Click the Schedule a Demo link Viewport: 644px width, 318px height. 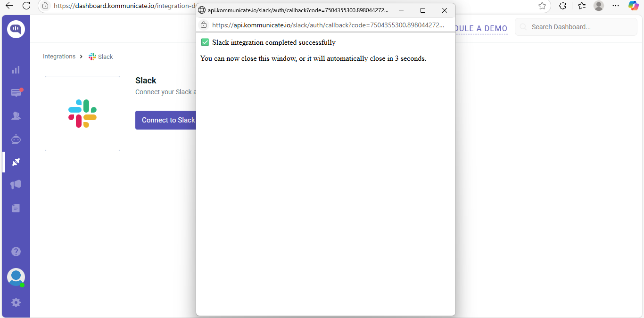481,28
